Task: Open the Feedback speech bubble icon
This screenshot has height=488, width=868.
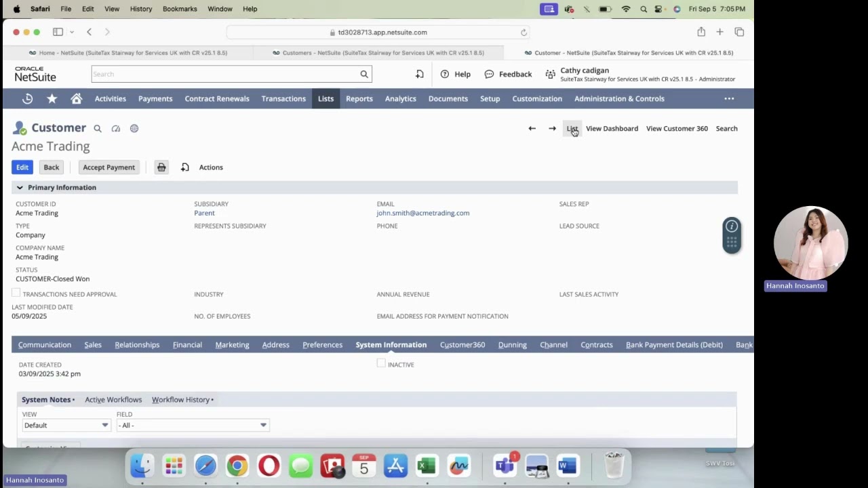Action: tap(489, 75)
